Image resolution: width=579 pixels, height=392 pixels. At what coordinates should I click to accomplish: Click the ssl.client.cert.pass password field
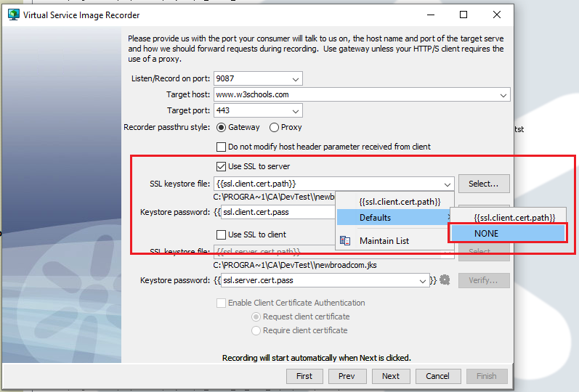(x=276, y=212)
